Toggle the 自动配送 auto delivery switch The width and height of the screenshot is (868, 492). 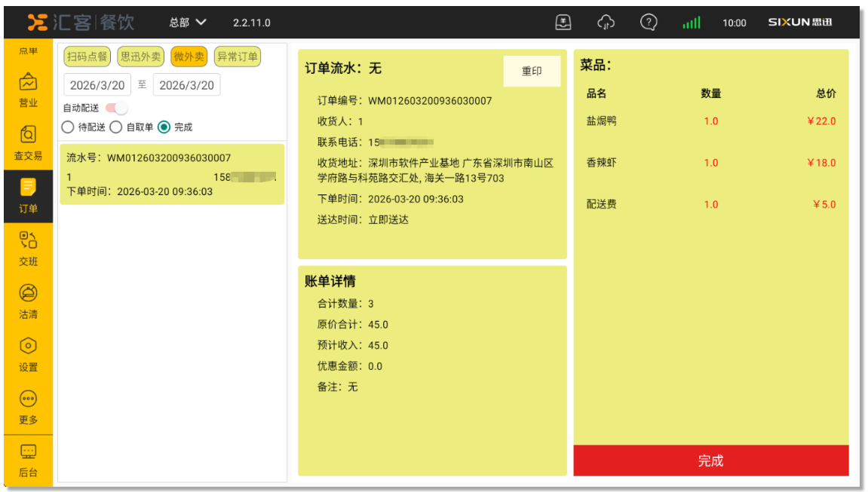pos(117,108)
